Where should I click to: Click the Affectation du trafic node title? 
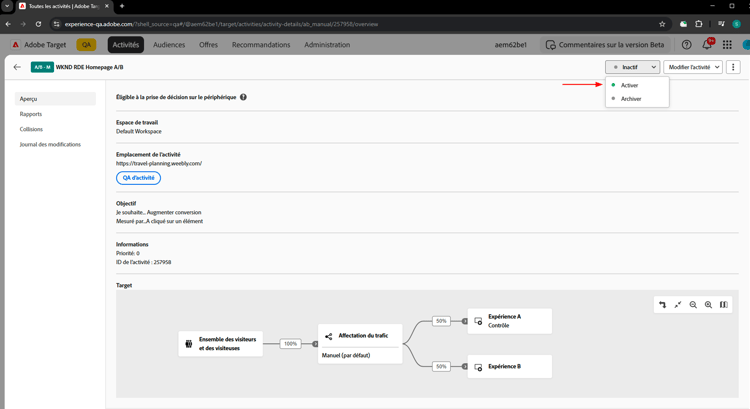click(364, 336)
